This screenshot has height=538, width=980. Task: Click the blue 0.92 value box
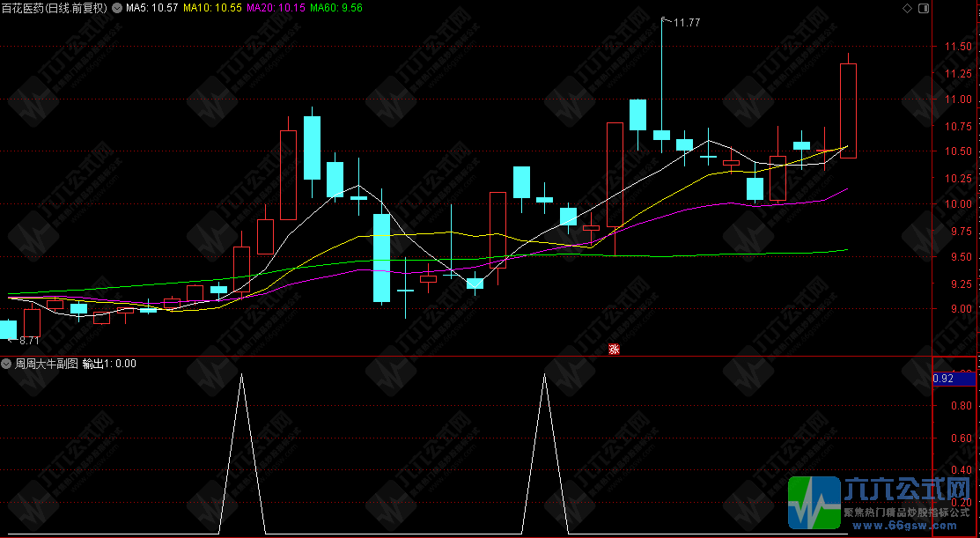point(954,379)
